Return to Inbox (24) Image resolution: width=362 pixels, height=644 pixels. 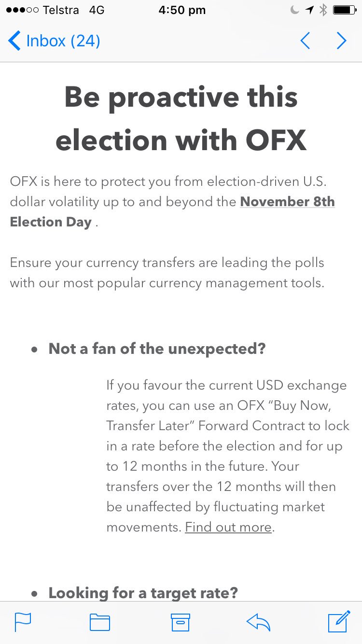(x=63, y=41)
